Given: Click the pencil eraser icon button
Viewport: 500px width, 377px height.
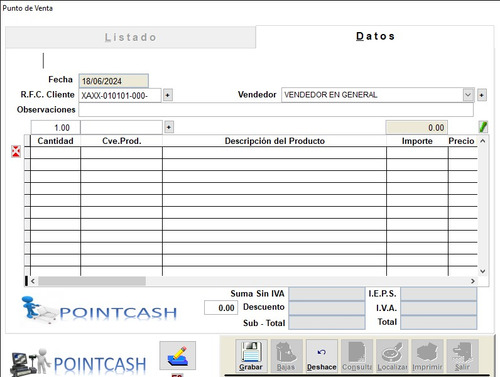Looking at the screenshot, I should point(177,356).
